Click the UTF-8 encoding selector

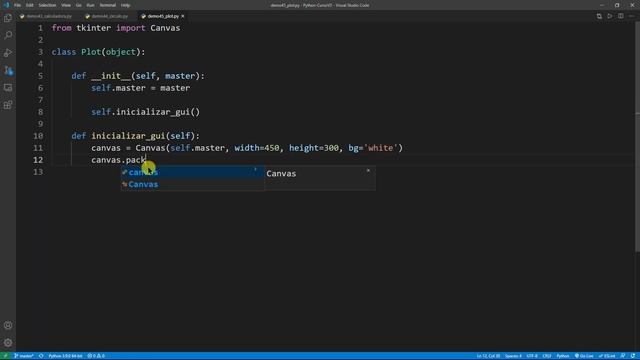[532, 356]
